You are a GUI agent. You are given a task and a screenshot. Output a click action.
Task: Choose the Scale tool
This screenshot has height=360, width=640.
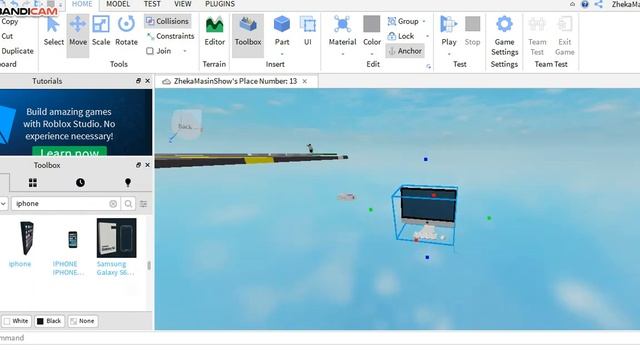pos(101,31)
